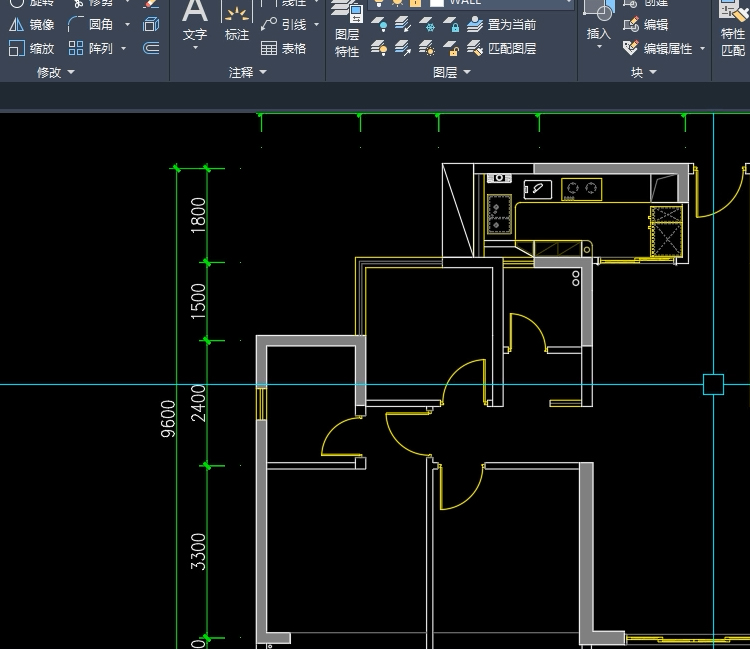Toggle the layer freeze snowflake icon

[x=428, y=25]
